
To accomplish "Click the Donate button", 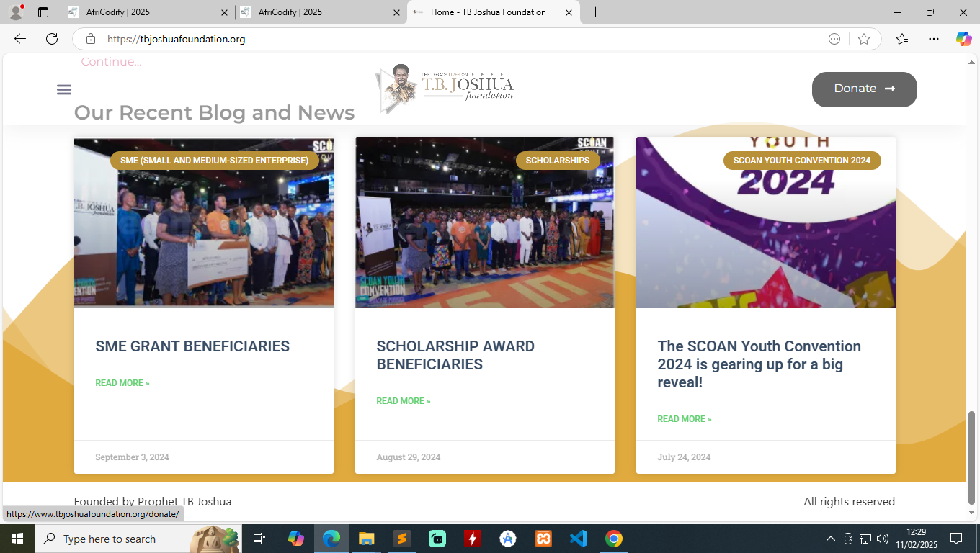I will (x=864, y=89).
